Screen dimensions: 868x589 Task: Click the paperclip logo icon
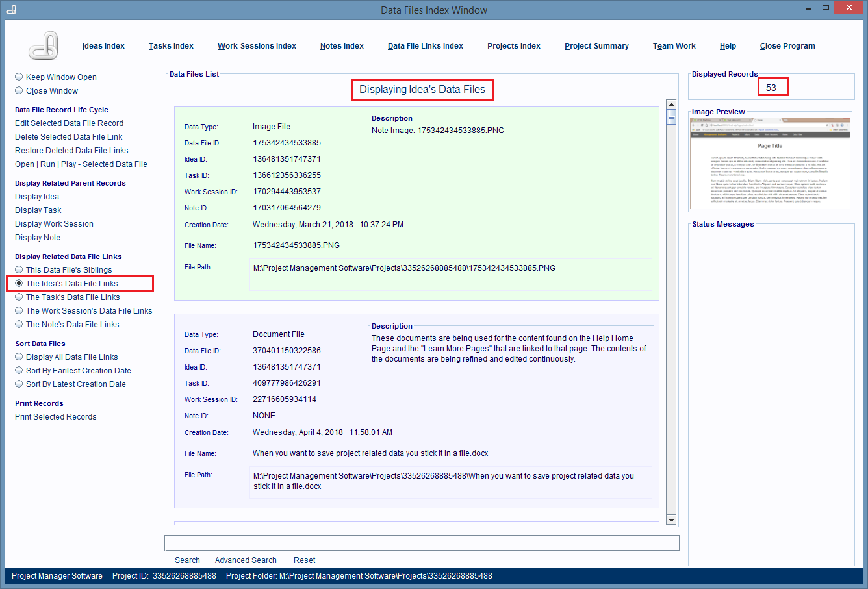[44, 45]
